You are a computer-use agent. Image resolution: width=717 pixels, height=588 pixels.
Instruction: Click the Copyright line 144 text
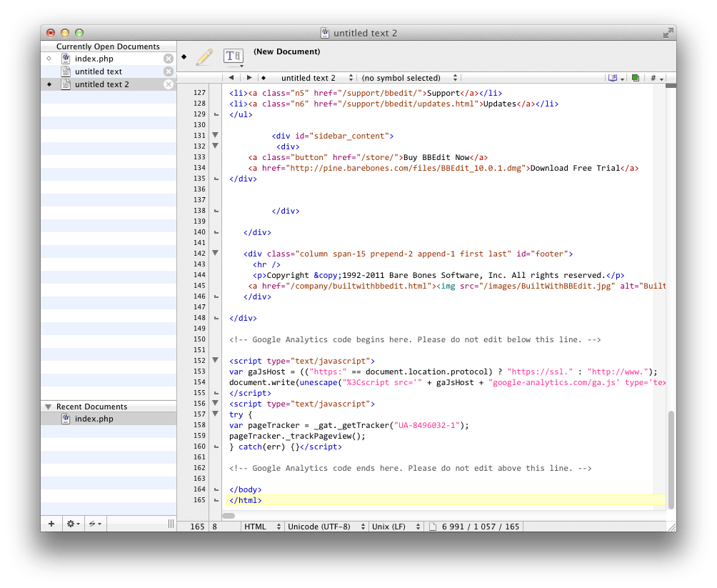point(438,275)
